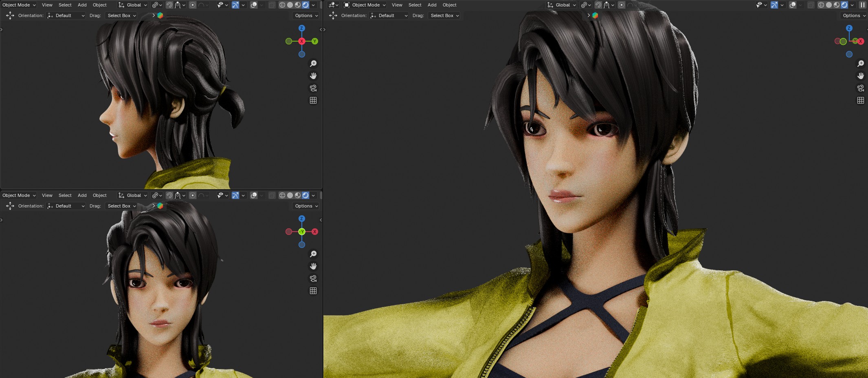The image size is (868, 378).
Task: Switch large right viewport to wireframe shading
Action: click(821, 5)
